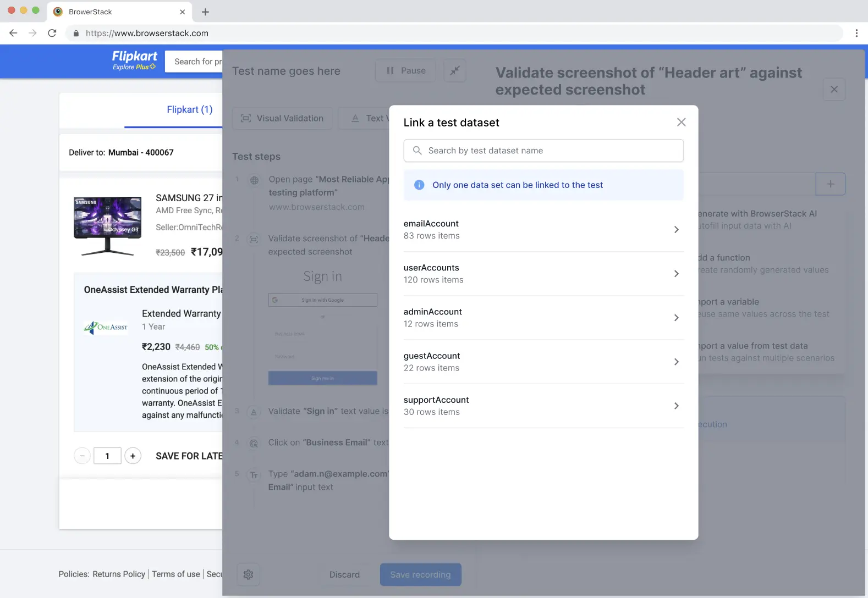The image size is (868, 598).
Task: Select the supportAccount dataset
Action: [543, 406]
